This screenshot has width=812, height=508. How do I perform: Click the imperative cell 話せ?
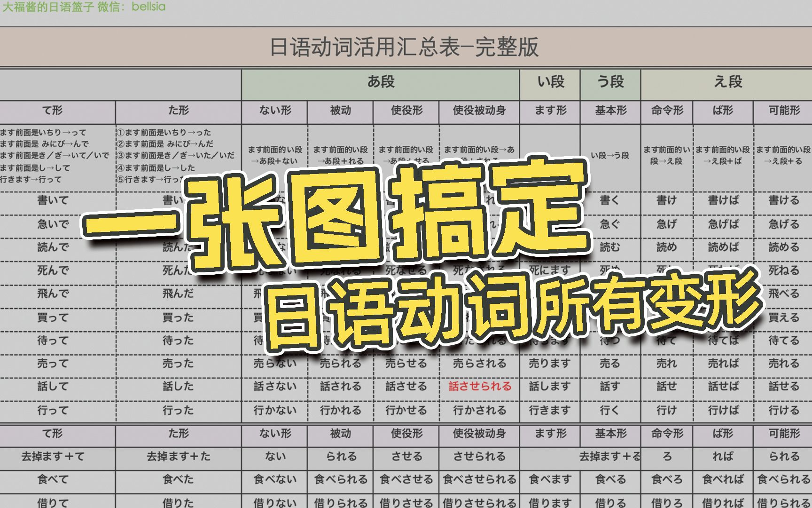coord(667,387)
